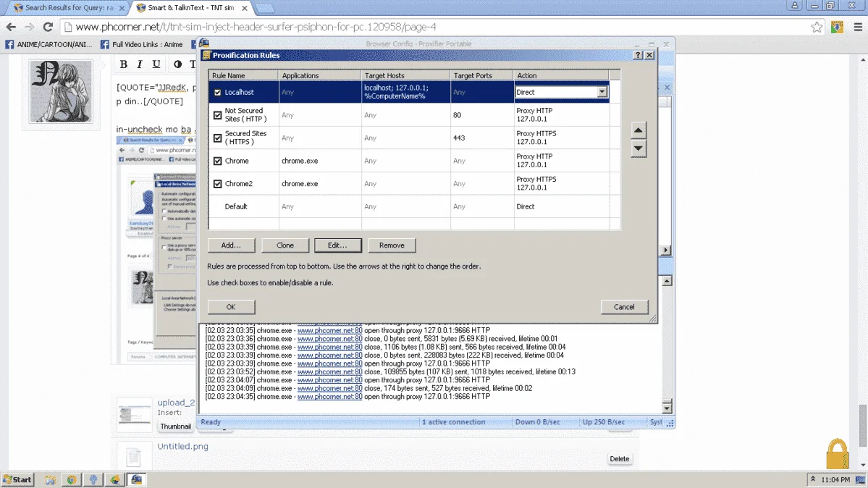
Task: Reload the phcorner page
Action: [49, 27]
